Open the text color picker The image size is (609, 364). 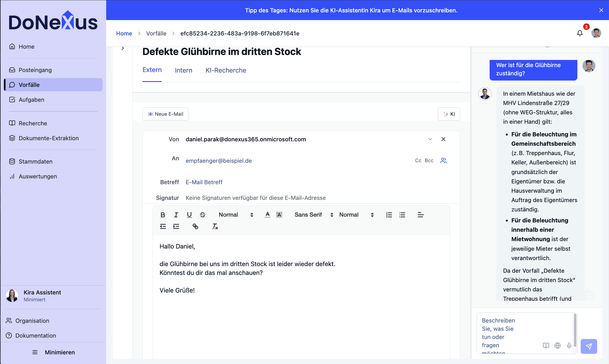pyautogui.click(x=267, y=215)
